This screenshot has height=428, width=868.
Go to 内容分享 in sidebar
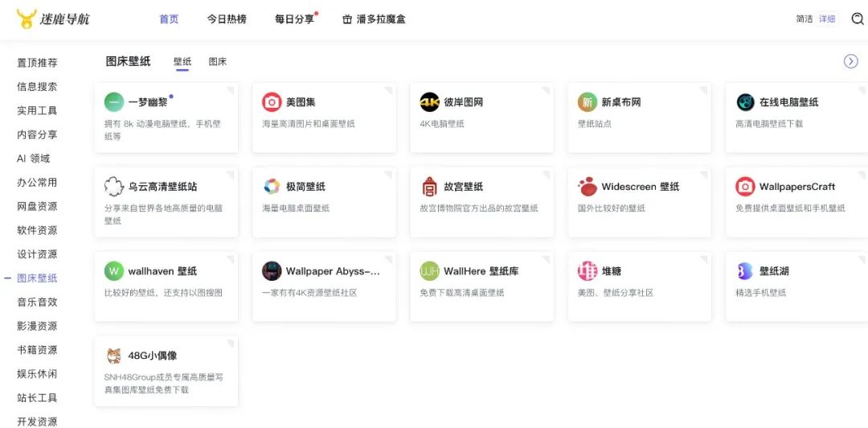coord(37,134)
